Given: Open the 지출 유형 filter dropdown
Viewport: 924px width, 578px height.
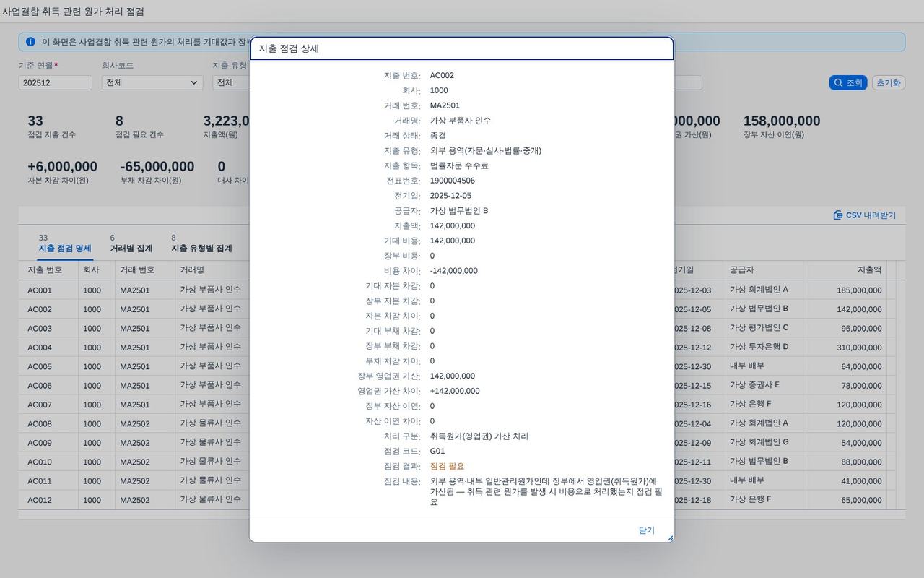Looking at the screenshot, I should click(x=231, y=82).
